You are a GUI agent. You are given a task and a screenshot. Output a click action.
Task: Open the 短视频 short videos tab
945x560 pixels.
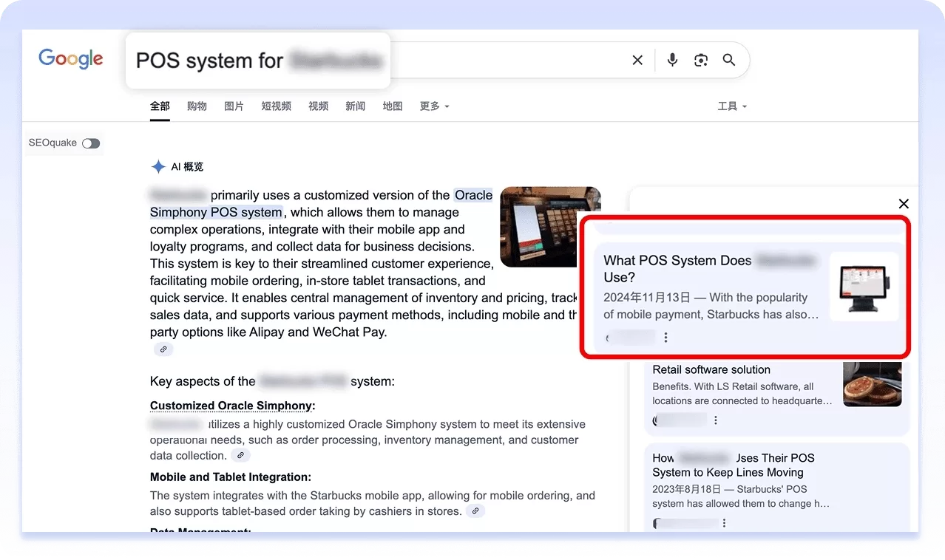coord(276,106)
